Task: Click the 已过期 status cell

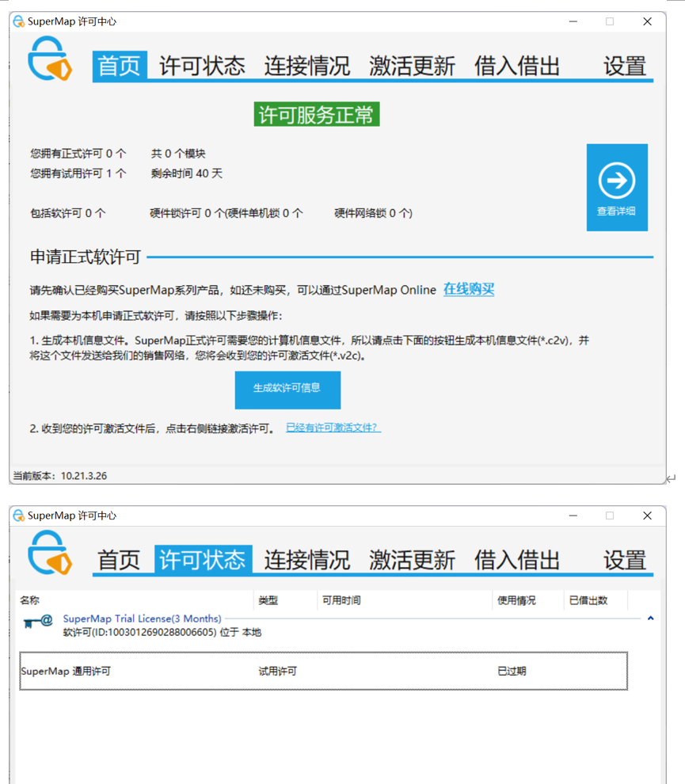Action: (x=512, y=671)
